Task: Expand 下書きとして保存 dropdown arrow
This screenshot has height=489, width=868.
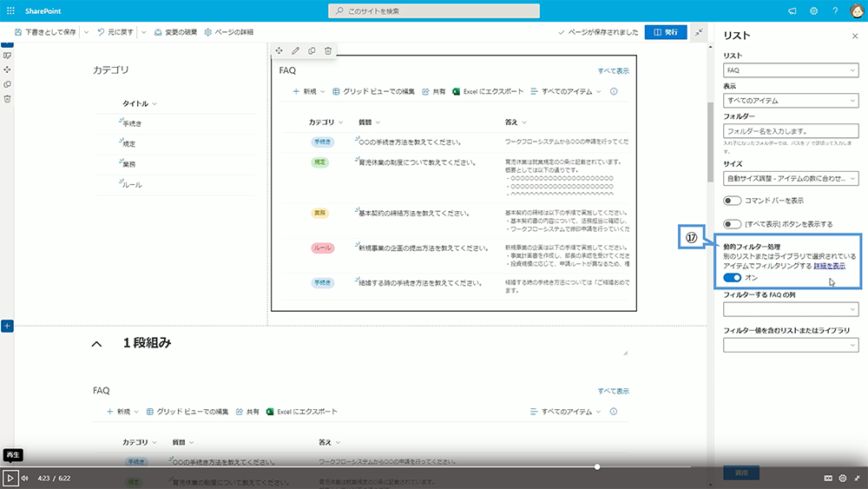Action: click(x=86, y=33)
